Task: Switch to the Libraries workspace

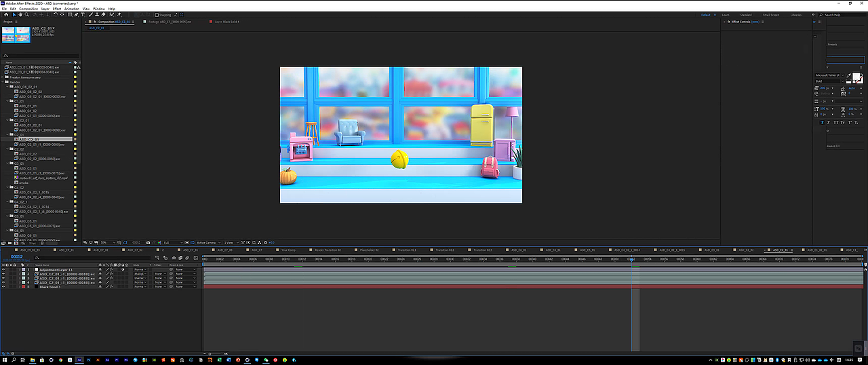Action: (x=796, y=14)
